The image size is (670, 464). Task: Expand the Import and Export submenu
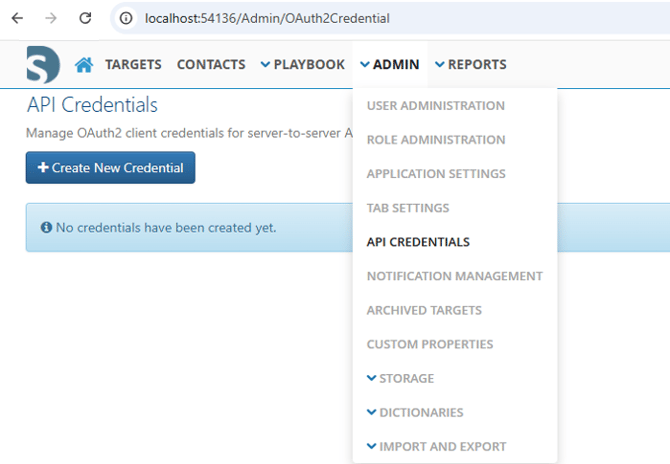click(436, 446)
